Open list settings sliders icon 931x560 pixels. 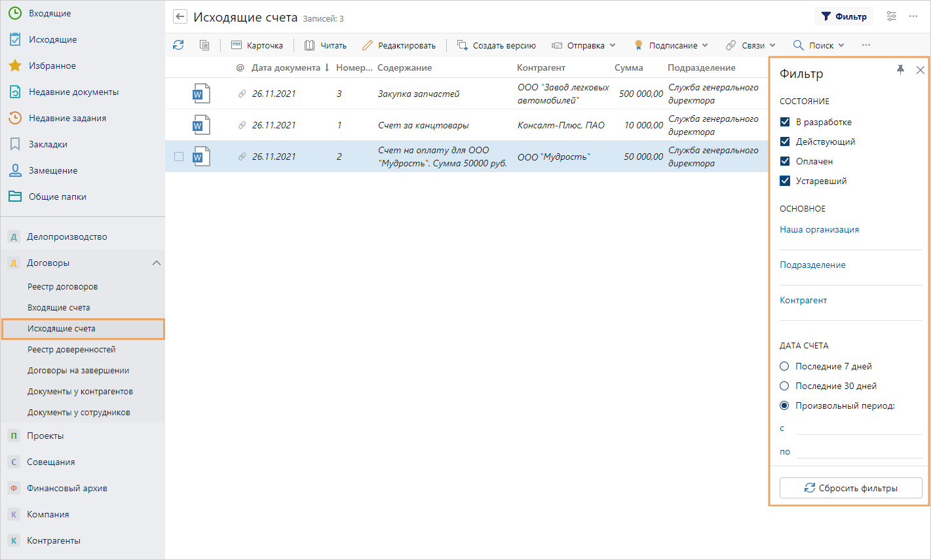point(892,16)
